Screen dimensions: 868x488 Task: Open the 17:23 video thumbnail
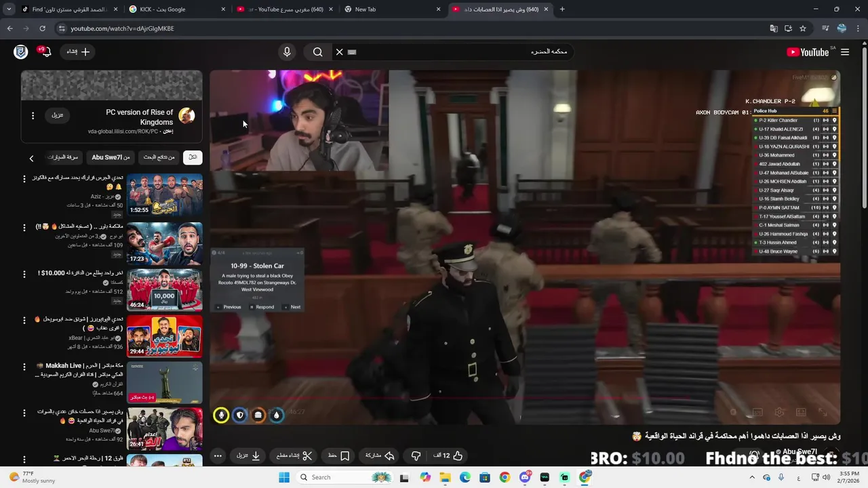(x=164, y=243)
